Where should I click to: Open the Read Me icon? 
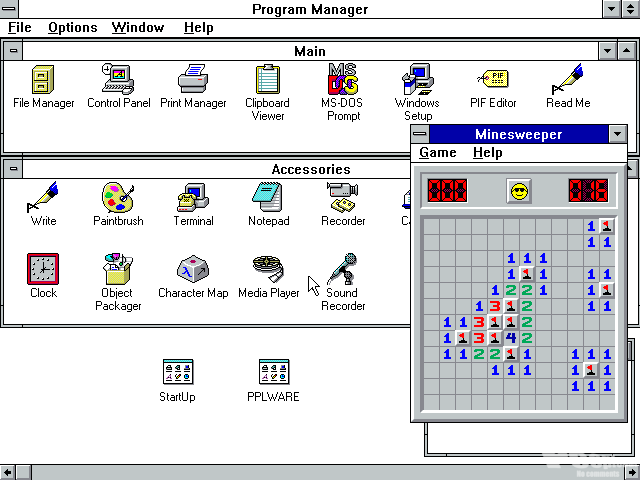568,79
